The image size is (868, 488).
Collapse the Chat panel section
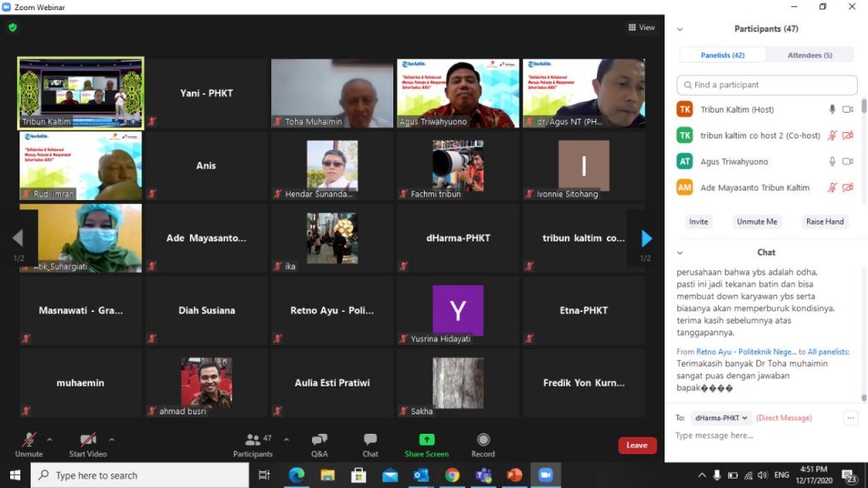pyautogui.click(x=680, y=252)
